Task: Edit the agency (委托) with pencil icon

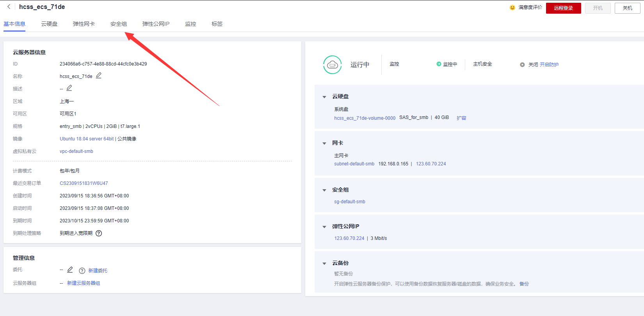Action: (70, 270)
